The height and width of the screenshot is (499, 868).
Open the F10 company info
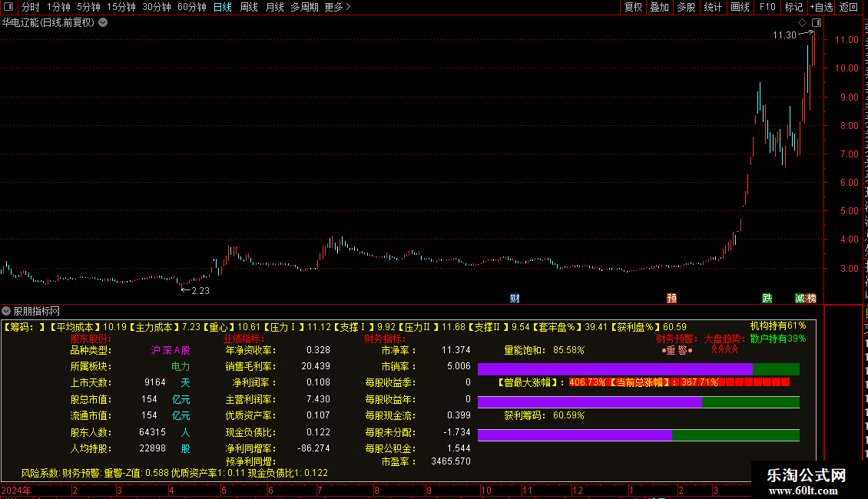(767, 7)
